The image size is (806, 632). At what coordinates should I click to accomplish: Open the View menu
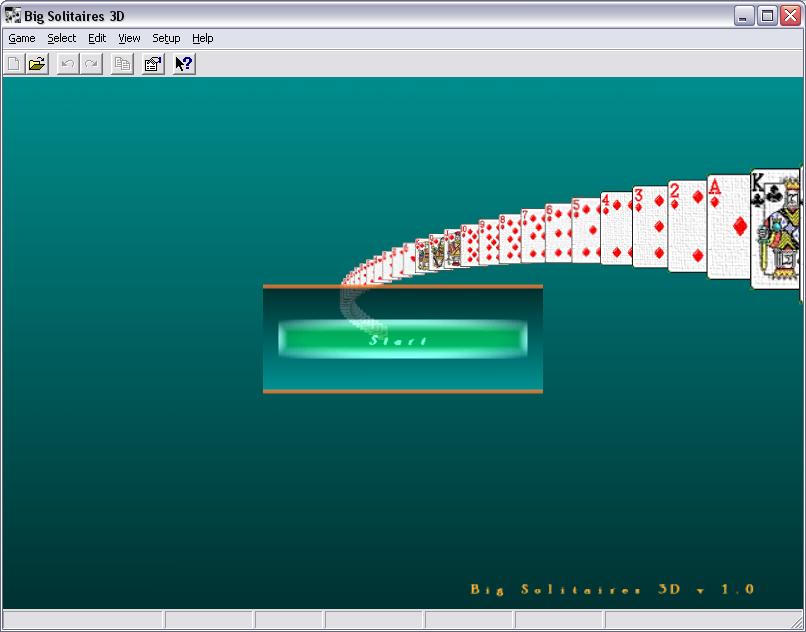point(129,38)
